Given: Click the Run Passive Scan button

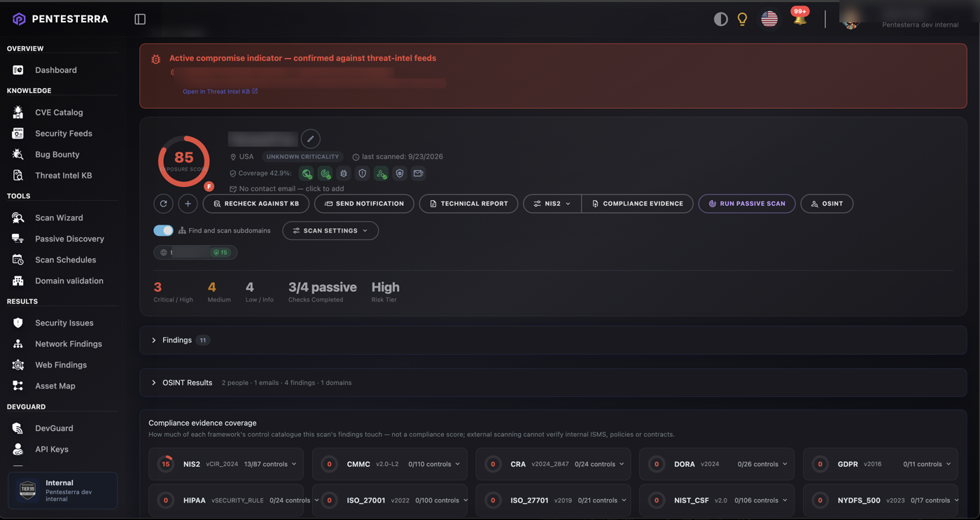Looking at the screenshot, I should 747,204.
